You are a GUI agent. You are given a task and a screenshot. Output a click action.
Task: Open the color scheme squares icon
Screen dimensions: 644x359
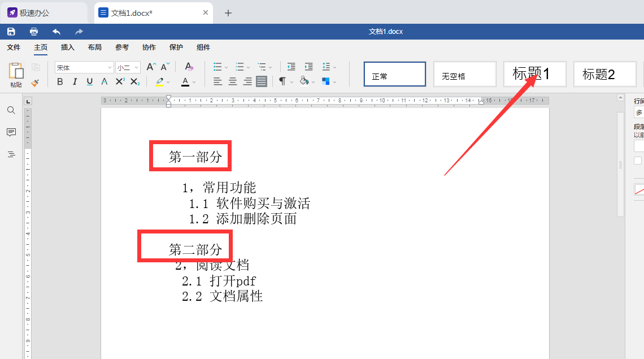coord(326,81)
